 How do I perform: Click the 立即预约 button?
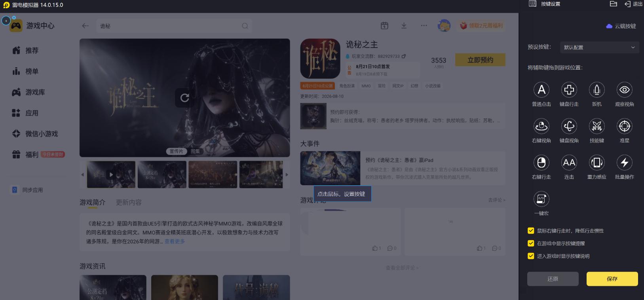click(480, 60)
